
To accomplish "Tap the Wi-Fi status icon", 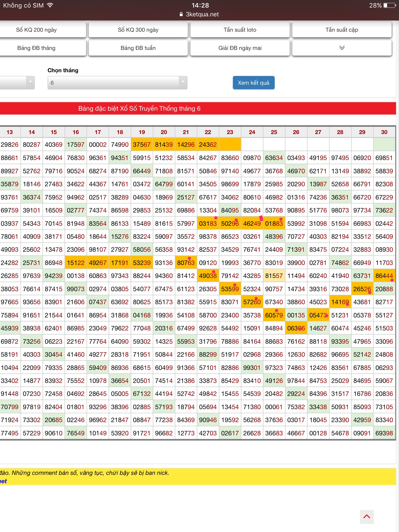I will pos(50,5).
